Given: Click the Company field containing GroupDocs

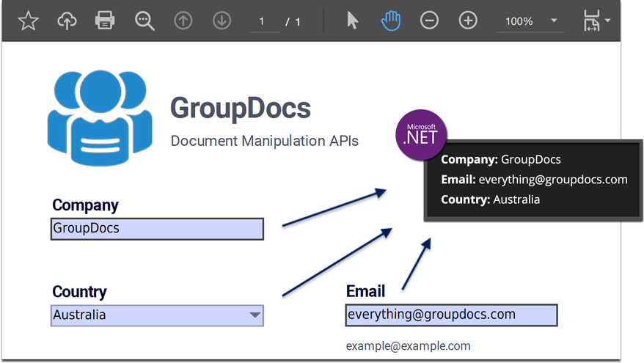Looking at the screenshot, I should (157, 229).
